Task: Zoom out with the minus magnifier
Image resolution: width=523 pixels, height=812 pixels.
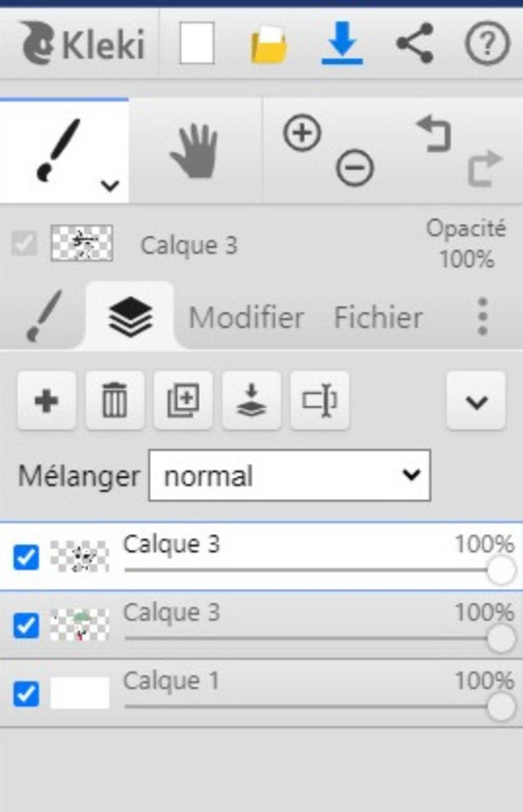Action: coord(355,168)
